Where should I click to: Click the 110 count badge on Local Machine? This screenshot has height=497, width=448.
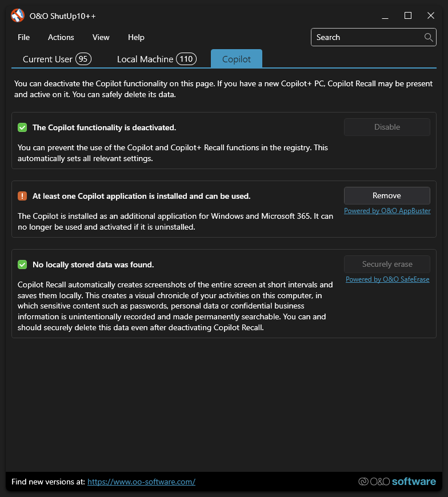click(186, 59)
